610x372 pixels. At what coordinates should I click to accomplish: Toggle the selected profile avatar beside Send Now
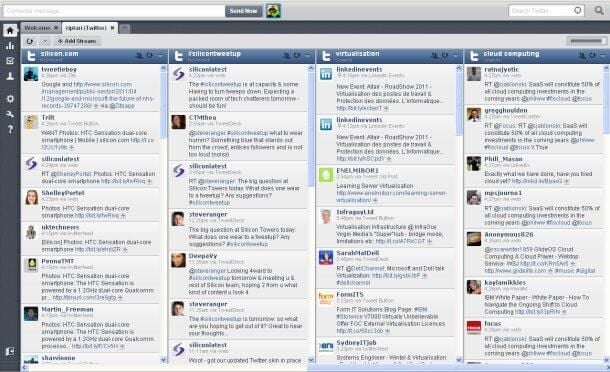pyautogui.click(x=273, y=11)
